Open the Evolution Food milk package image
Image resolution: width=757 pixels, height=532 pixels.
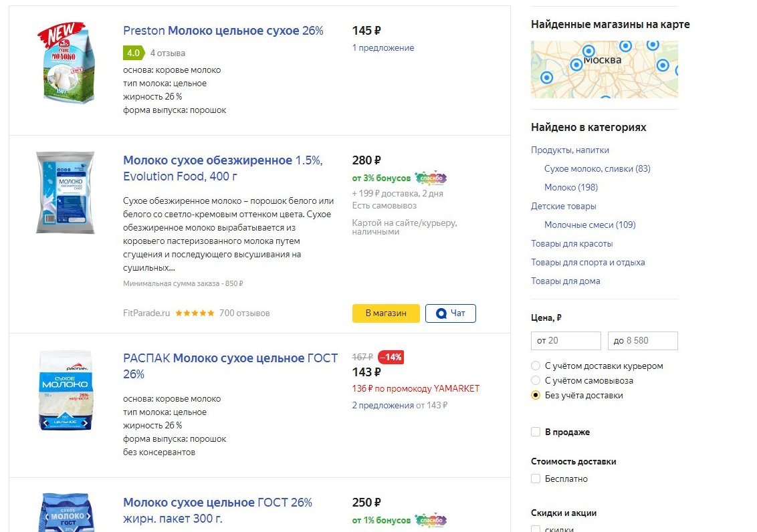pyautogui.click(x=65, y=192)
